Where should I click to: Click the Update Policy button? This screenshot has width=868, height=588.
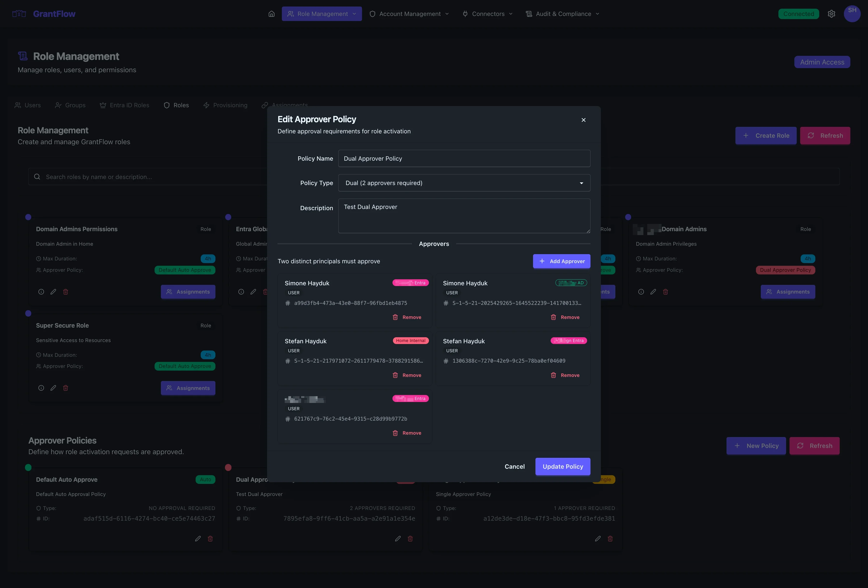point(562,466)
